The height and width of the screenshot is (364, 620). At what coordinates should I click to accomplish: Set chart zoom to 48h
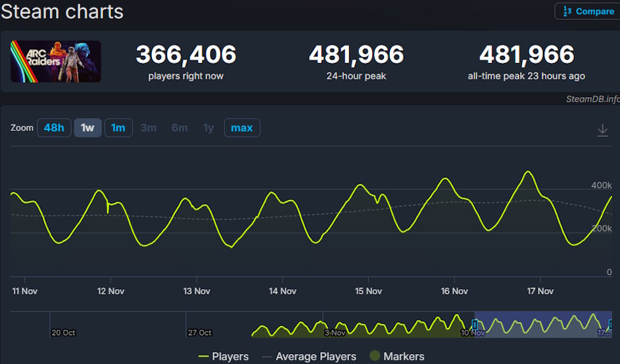click(x=54, y=127)
